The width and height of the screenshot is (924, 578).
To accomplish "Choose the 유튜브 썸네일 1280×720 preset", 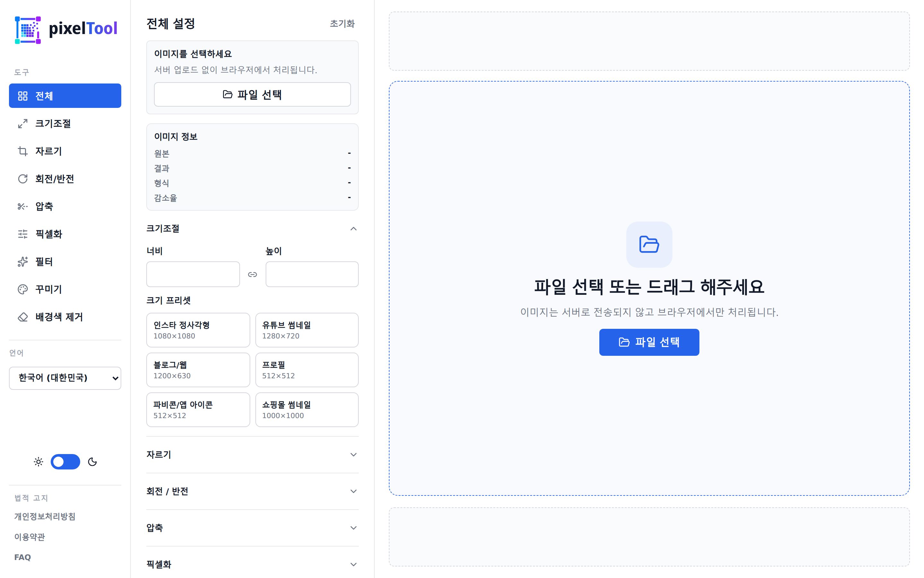I will [x=307, y=330].
